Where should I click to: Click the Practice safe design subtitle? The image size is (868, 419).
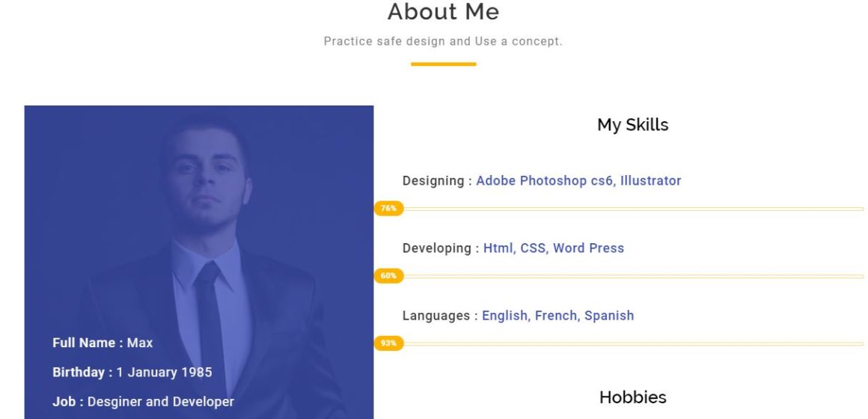[x=443, y=41]
